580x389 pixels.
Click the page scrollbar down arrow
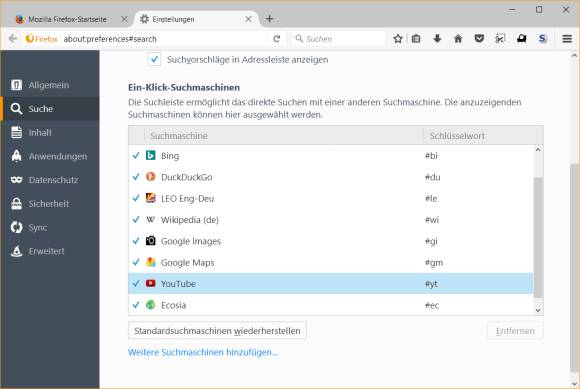point(574,383)
